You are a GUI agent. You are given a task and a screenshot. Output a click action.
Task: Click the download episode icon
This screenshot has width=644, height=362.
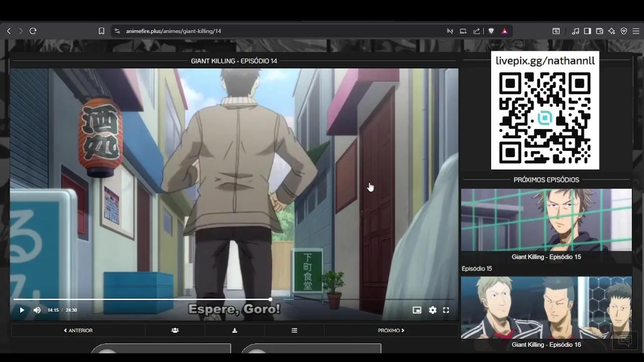click(234, 330)
